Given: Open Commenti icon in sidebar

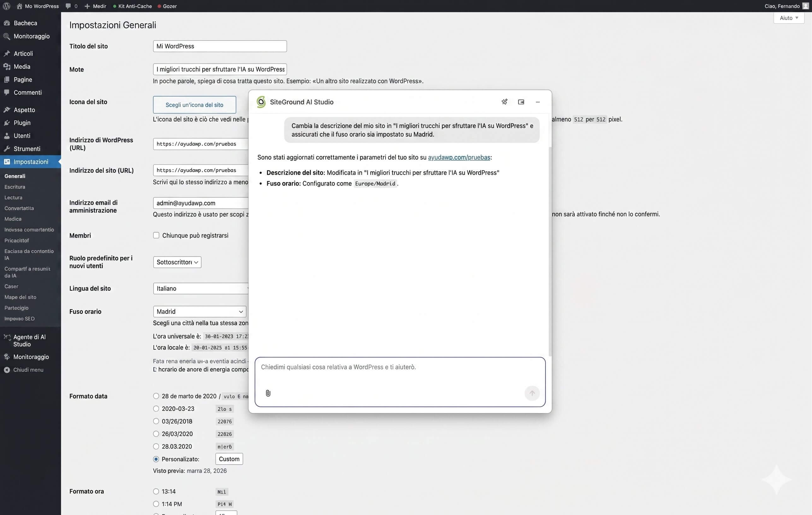Looking at the screenshot, I should tap(7, 92).
